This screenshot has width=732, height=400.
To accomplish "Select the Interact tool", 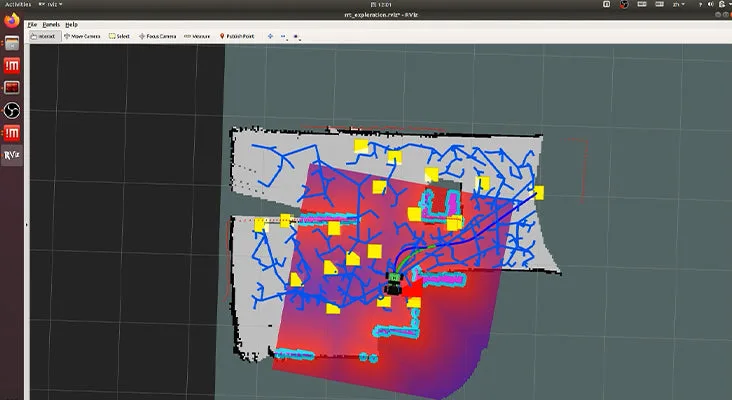I will pyautogui.click(x=45, y=36).
